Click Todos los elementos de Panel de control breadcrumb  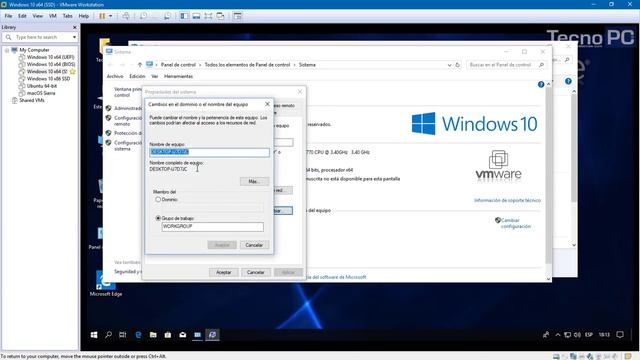point(247,65)
